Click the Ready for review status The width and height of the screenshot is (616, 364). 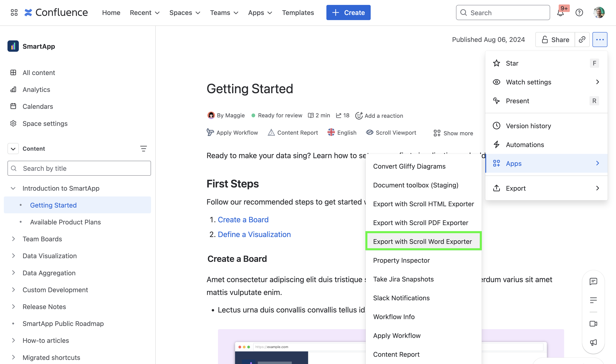click(x=280, y=115)
